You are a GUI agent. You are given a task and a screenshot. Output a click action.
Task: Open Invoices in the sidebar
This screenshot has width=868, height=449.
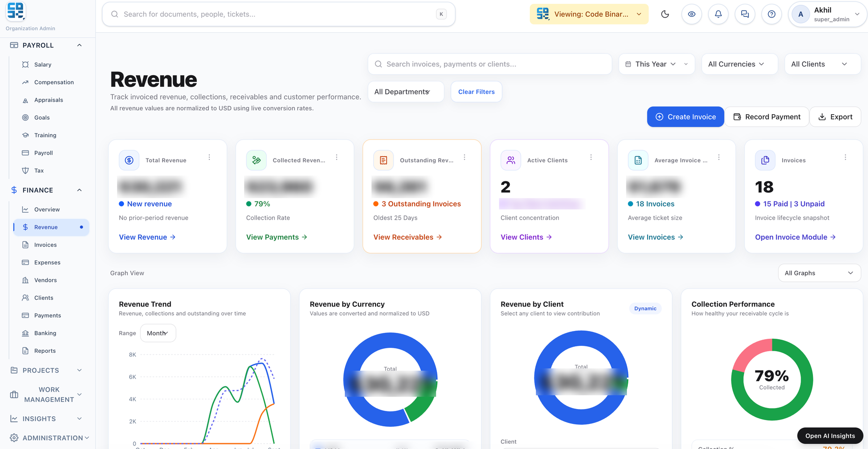(x=51, y=245)
